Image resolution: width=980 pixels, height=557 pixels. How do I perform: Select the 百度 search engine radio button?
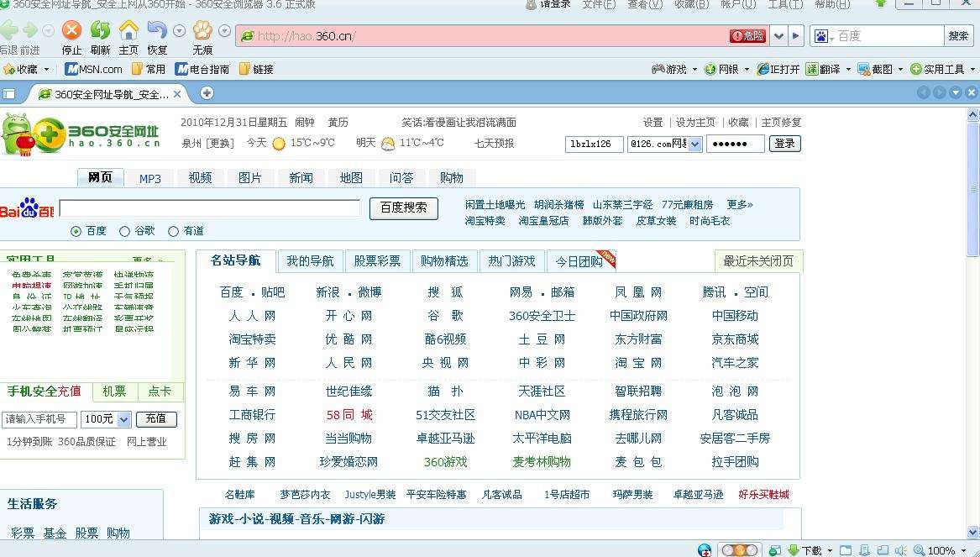pyautogui.click(x=76, y=231)
